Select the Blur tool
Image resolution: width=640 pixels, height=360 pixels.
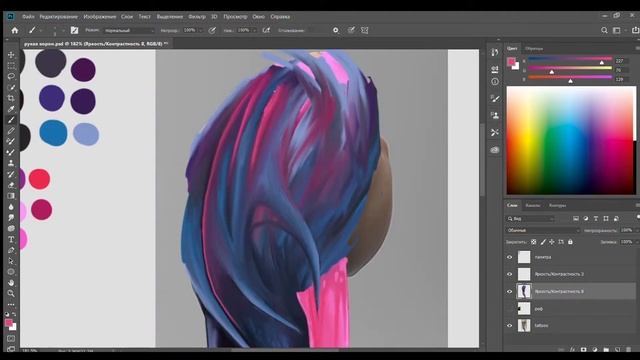coord(11,207)
